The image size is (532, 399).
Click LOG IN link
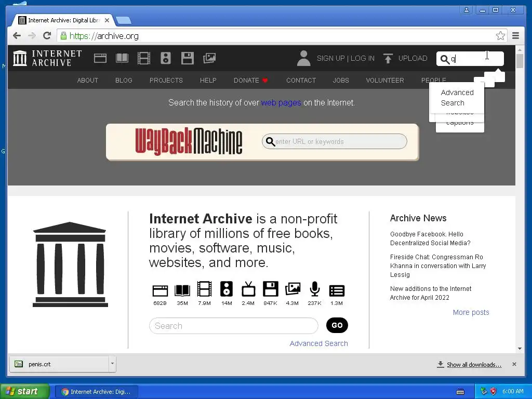pos(362,58)
